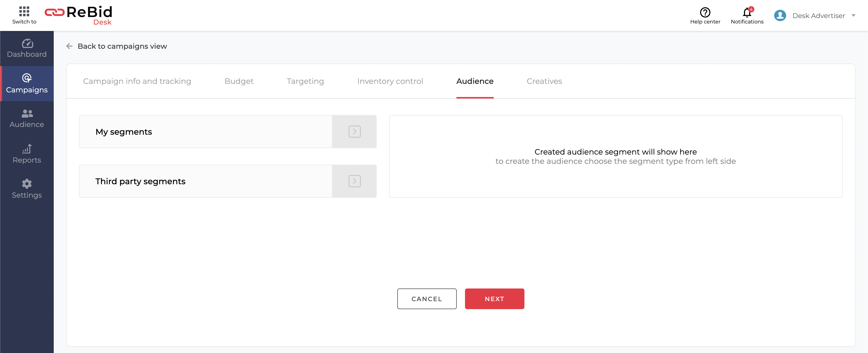Click the CANCEL button
The image size is (868, 353).
427,299
